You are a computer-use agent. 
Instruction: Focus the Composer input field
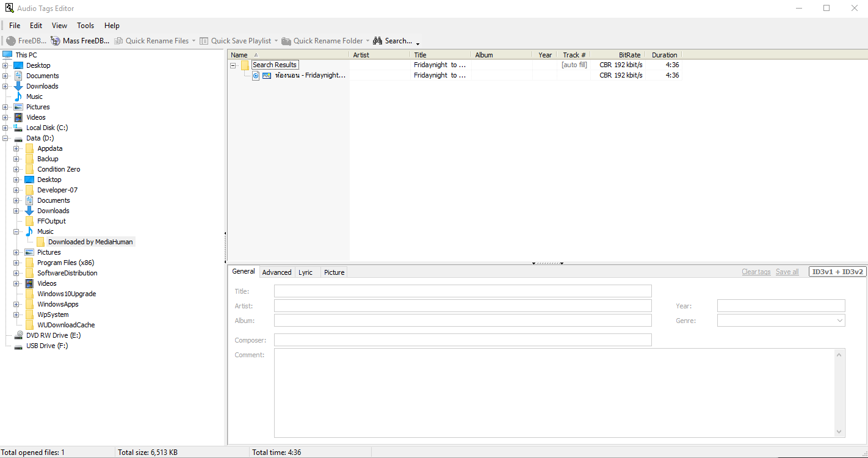463,340
